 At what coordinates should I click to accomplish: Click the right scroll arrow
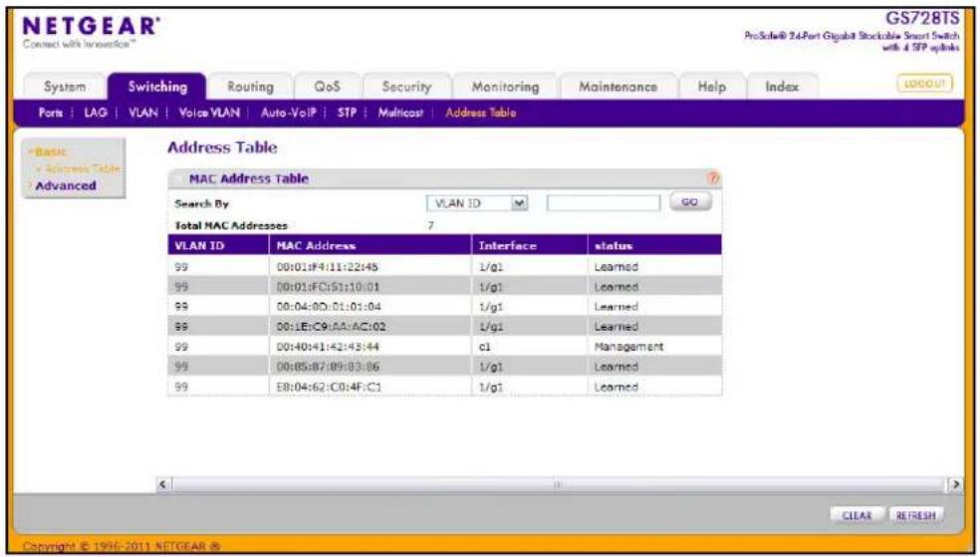coord(956,484)
